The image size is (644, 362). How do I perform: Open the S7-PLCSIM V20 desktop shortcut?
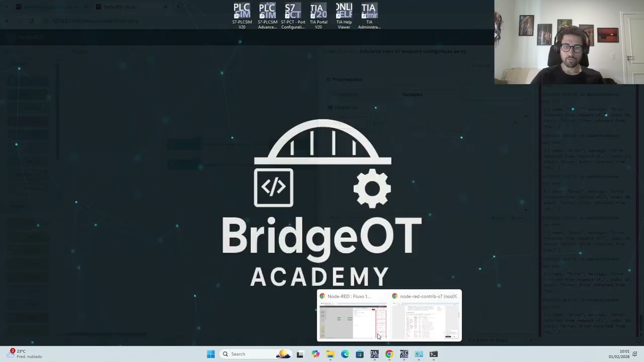(x=242, y=16)
